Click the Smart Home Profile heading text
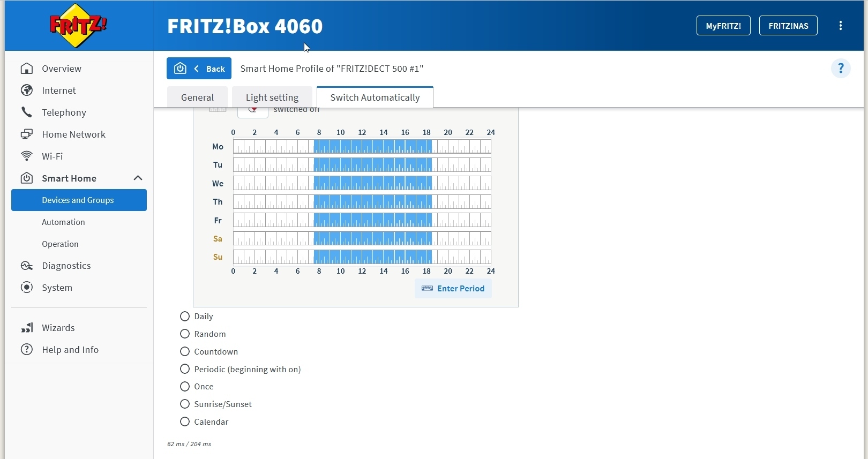 point(332,69)
